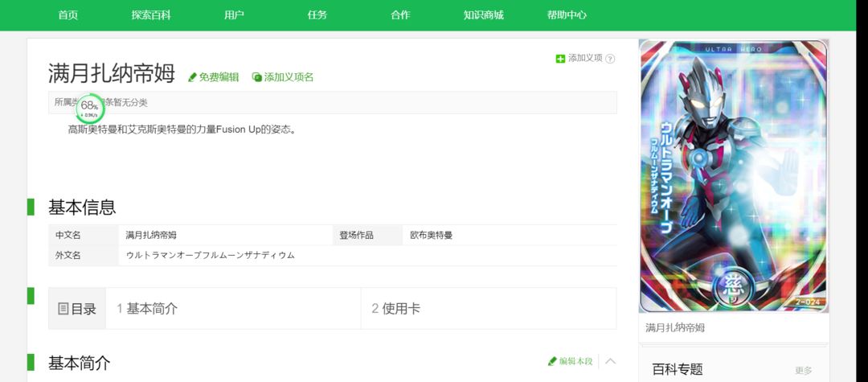Click the 68% circular speed indicator

pos(90,109)
